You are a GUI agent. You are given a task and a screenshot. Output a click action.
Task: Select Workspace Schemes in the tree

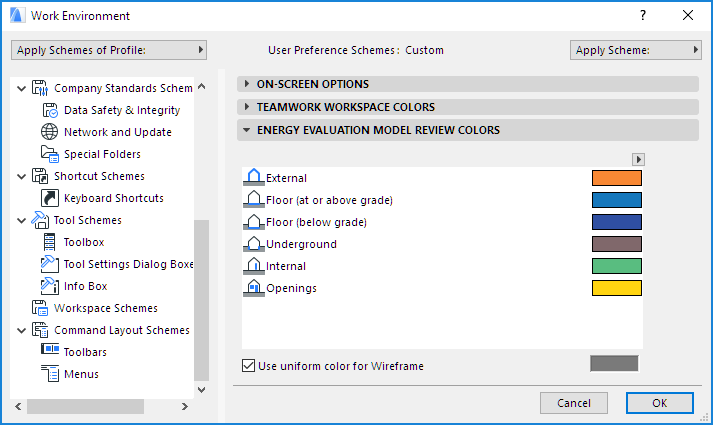[x=105, y=308]
